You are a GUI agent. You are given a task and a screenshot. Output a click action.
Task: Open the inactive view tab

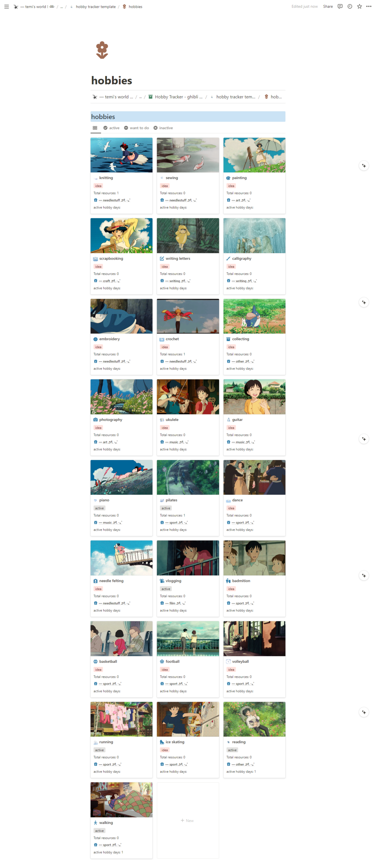(163, 128)
